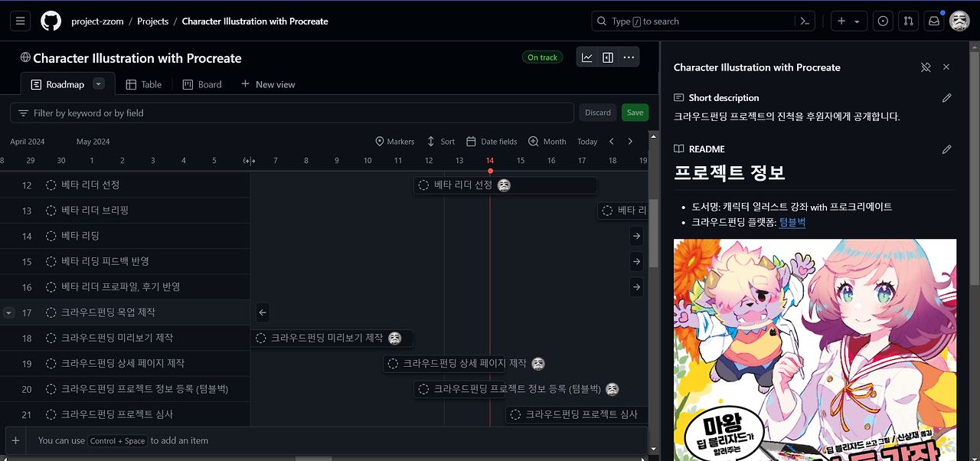Open the create new dropdown arrow in header
980x461 pixels.
(x=855, y=21)
